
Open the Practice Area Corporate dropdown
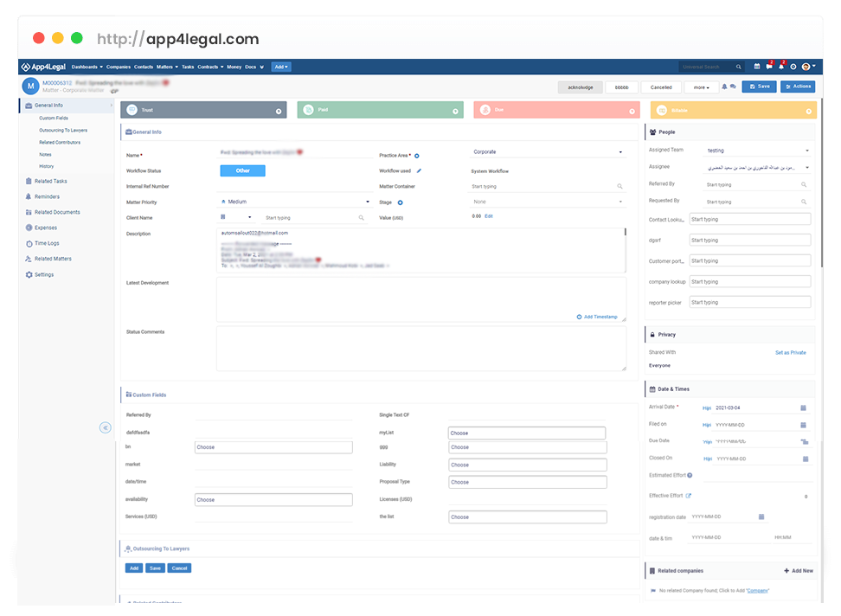(547, 152)
